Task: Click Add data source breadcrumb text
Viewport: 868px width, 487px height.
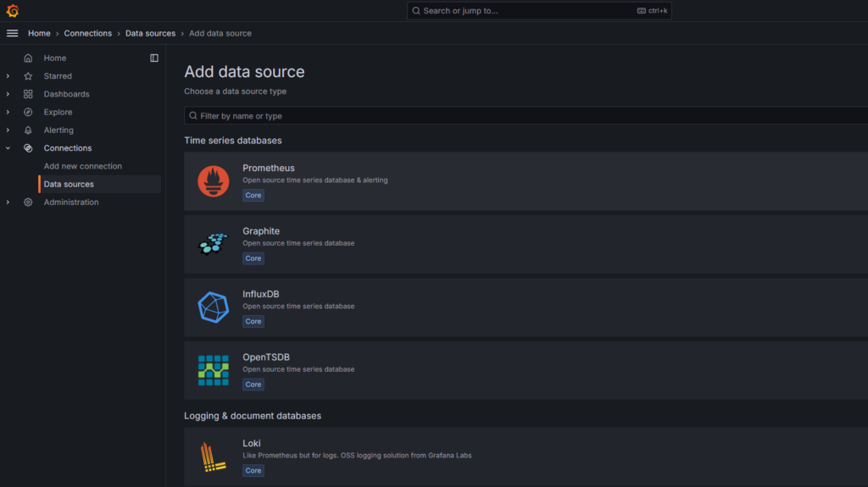Action: click(220, 33)
